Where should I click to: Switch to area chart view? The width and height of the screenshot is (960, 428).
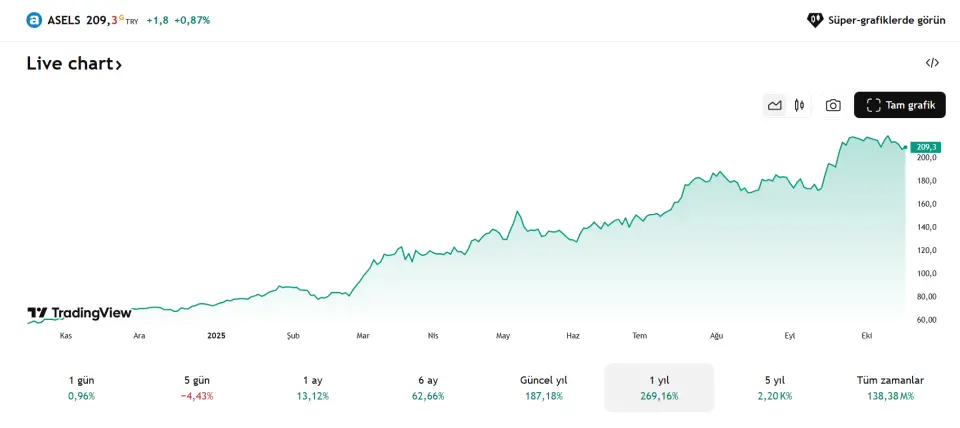tap(774, 105)
